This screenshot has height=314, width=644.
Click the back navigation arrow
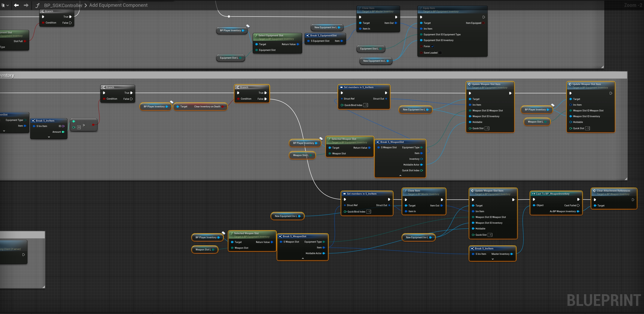coord(16,5)
